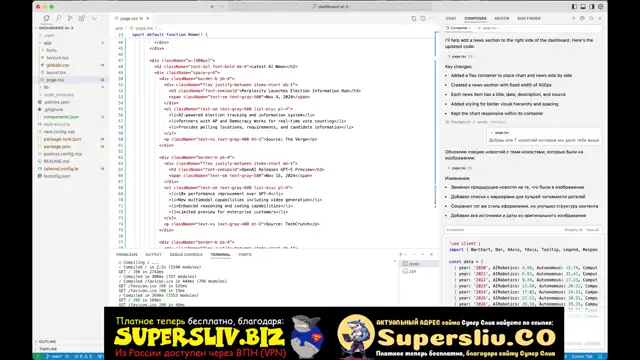This screenshot has width=640, height=360.
Task: Maximize the terminal panel with up chevron
Action: 422,255
